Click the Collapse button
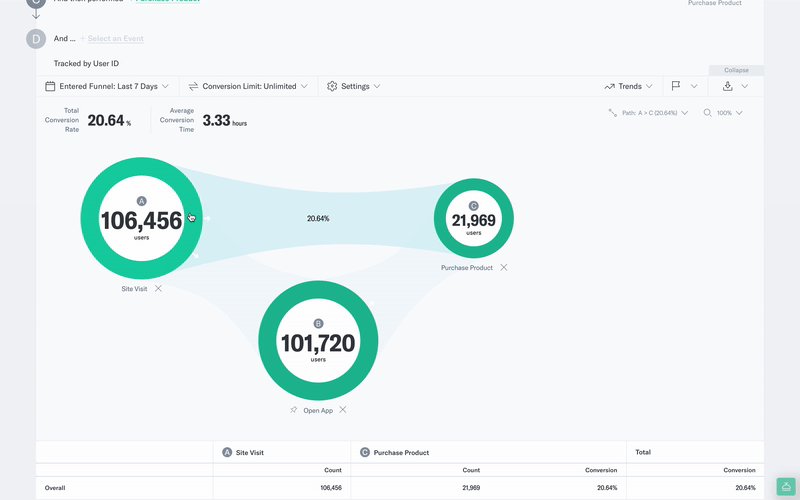This screenshot has width=800, height=500. pyautogui.click(x=736, y=70)
